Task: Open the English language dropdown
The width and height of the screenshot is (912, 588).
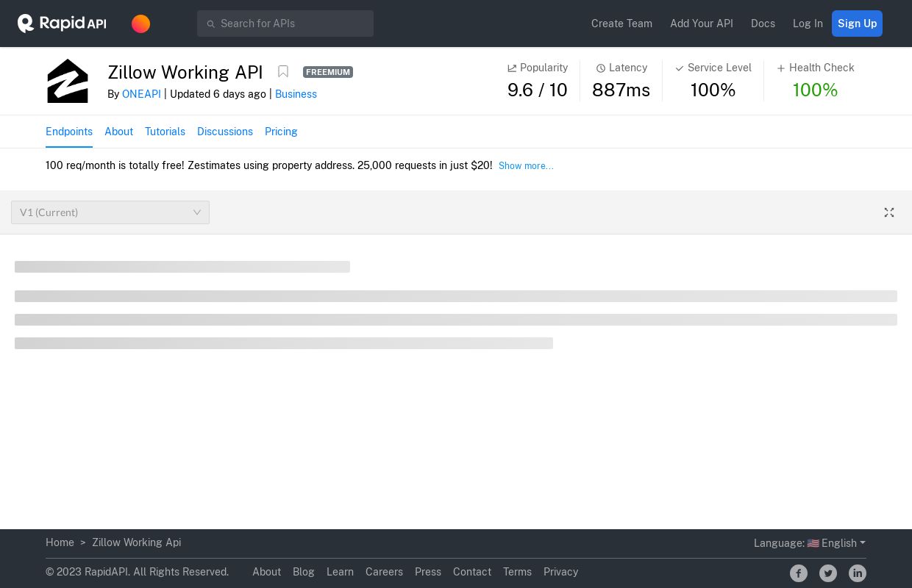Action: 843,543
